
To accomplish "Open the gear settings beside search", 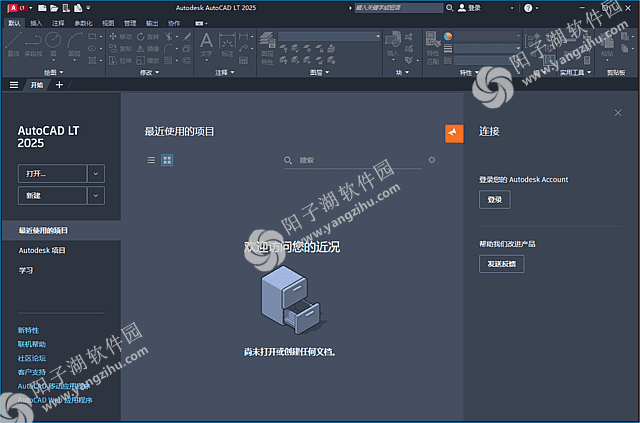I will (431, 160).
